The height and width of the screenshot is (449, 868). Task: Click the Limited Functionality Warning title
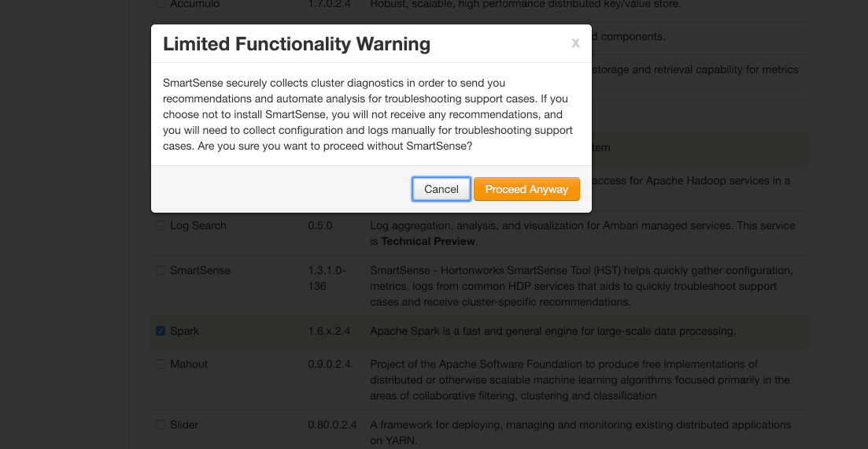[297, 43]
